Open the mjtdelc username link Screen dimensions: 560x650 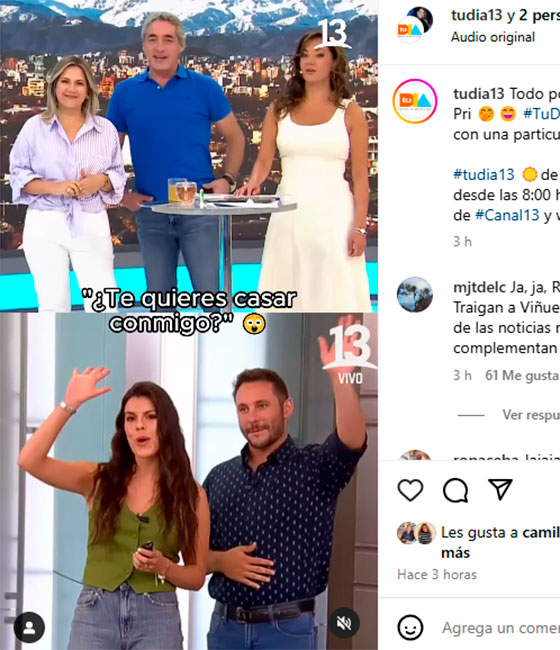(480, 287)
